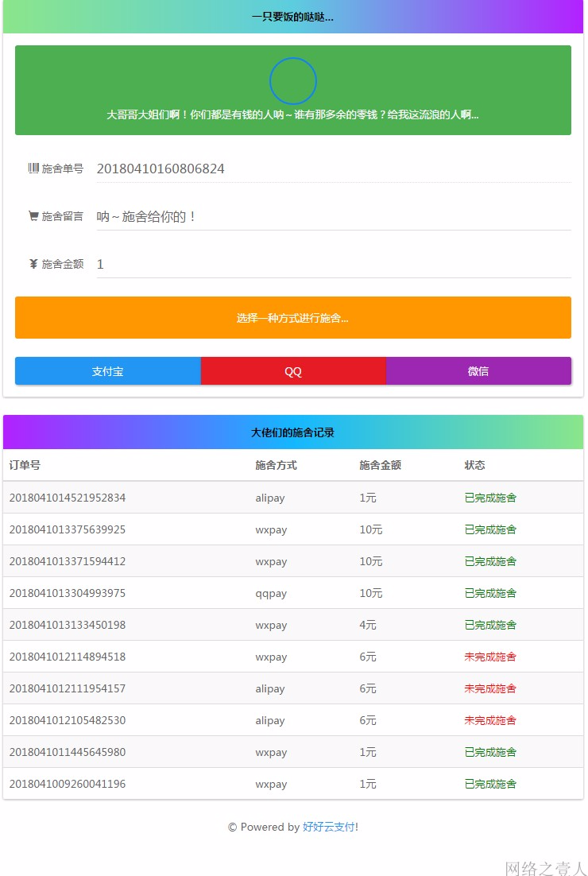Click qqpay in order 2018041013304993975 row
Viewport: 588px width, 876px height.
pyautogui.click(x=271, y=593)
